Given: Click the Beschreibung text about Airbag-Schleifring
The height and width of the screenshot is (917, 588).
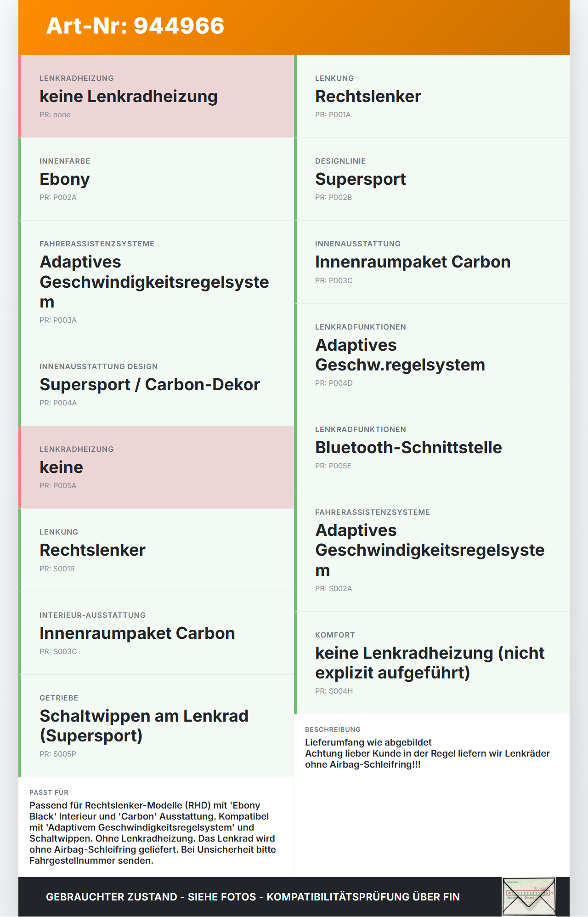Looking at the screenshot, I should 427,753.
